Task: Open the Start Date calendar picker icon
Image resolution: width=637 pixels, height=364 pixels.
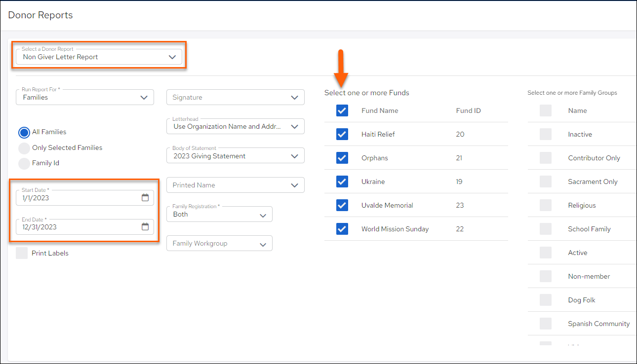Action: click(x=145, y=198)
